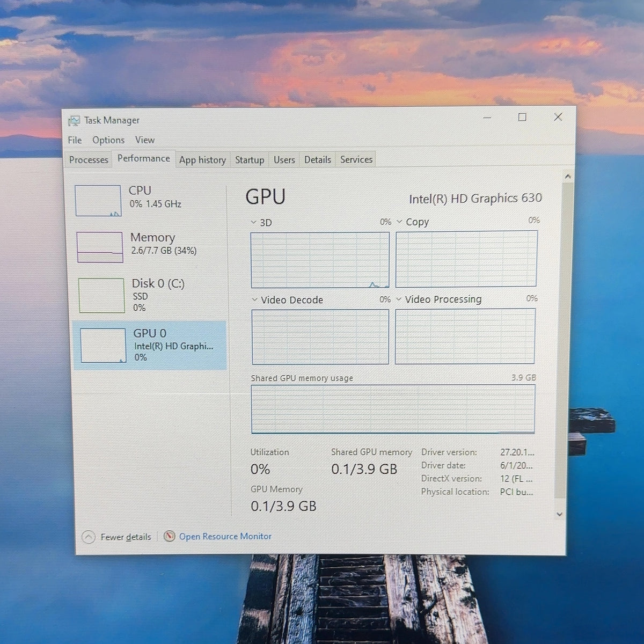Close the Task Manager window
The width and height of the screenshot is (644, 644).
tap(558, 116)
